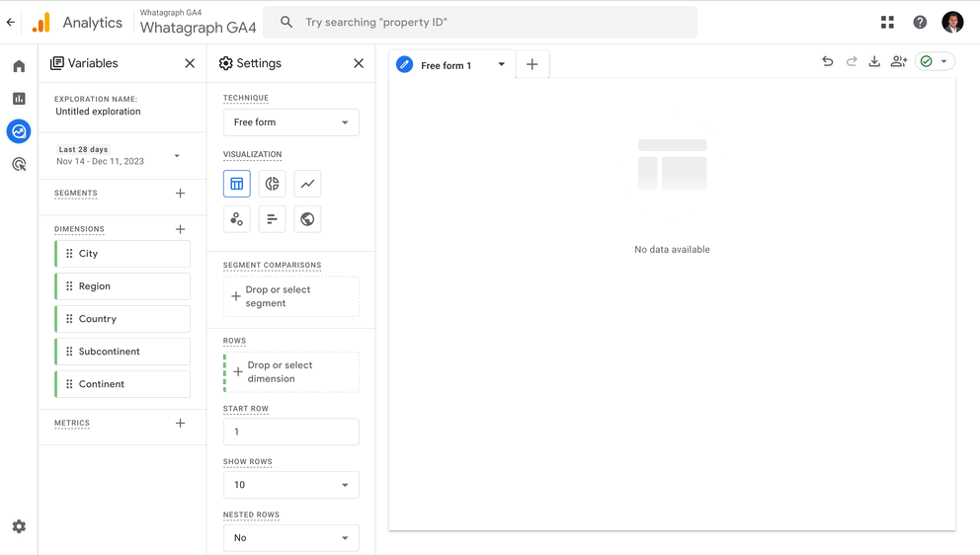Select the Scatter plot visualization
This screenshot has height=555, width=980.
click(x=237, y=219)
